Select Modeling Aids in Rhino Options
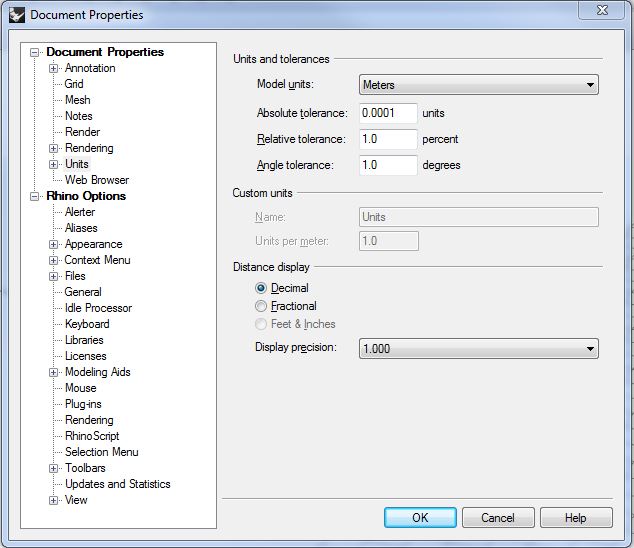This screenshot has width=634, height=548. [98, 372]
